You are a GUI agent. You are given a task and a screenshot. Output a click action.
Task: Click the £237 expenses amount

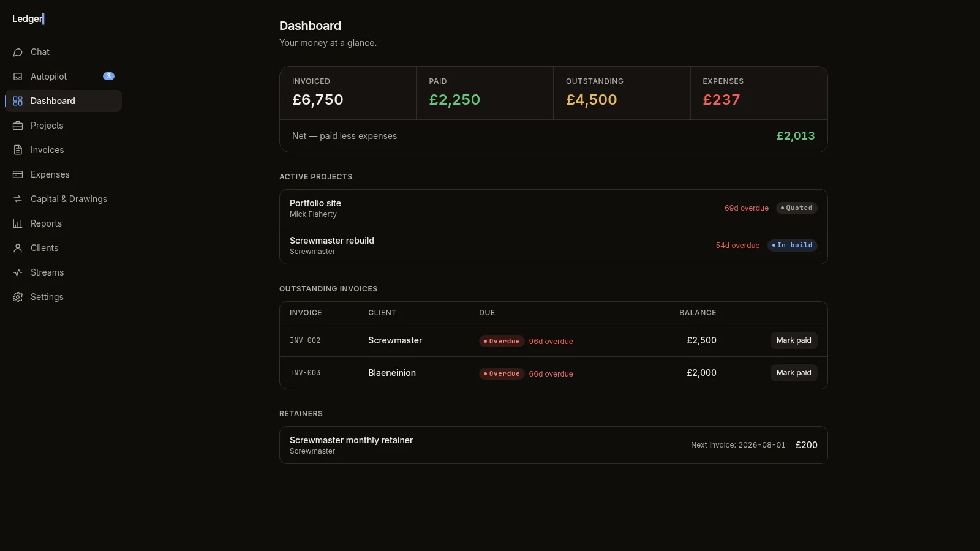(722, 100)
